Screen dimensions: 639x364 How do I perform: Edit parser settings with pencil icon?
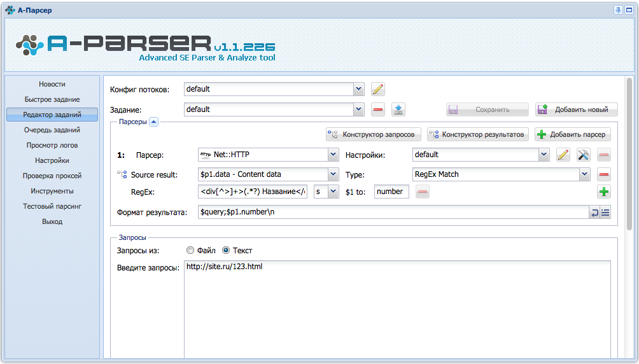(563, 155)
